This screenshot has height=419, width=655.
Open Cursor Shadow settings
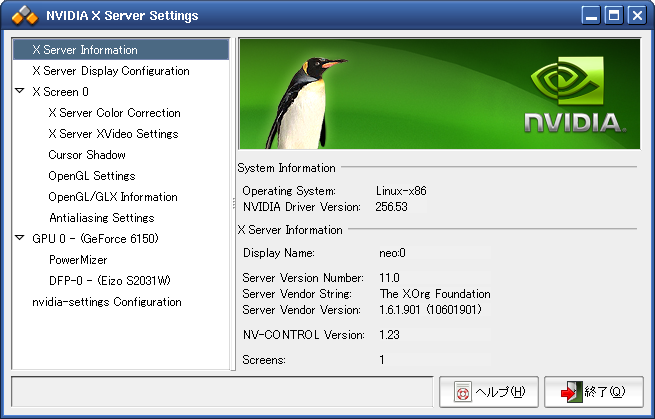point(87,155)
